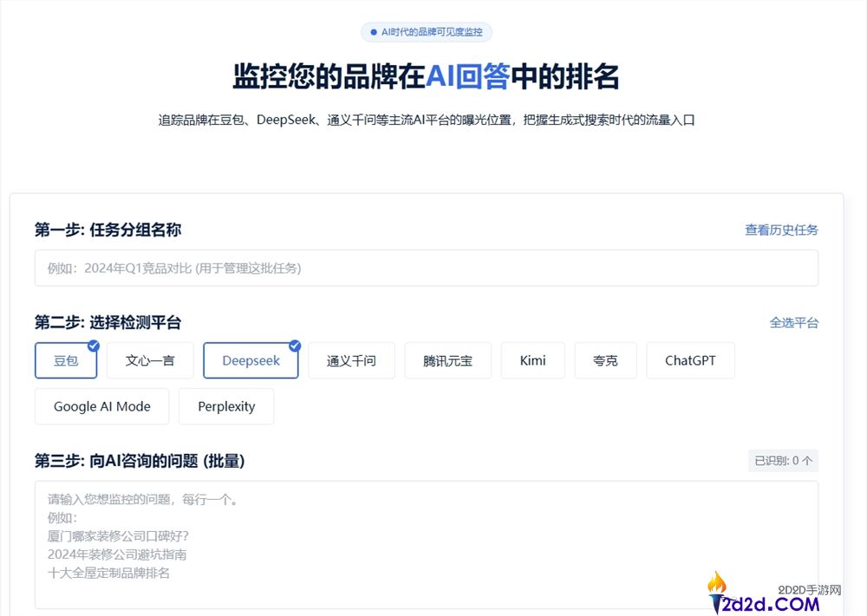Click the checkmark badge on Deepseek
This screenshot has width=867, height=616.
pyautogui.click(x=295, y=346)
